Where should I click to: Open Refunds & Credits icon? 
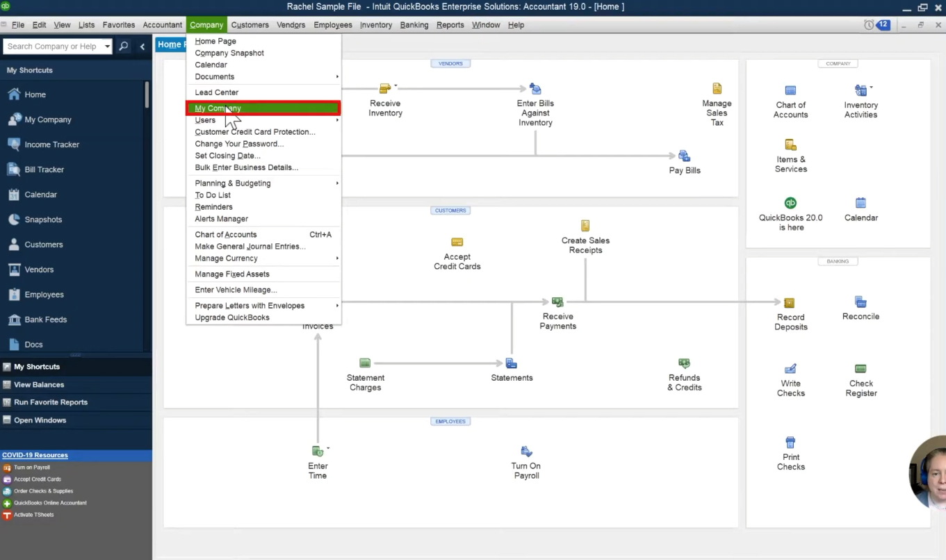[684, 363]
